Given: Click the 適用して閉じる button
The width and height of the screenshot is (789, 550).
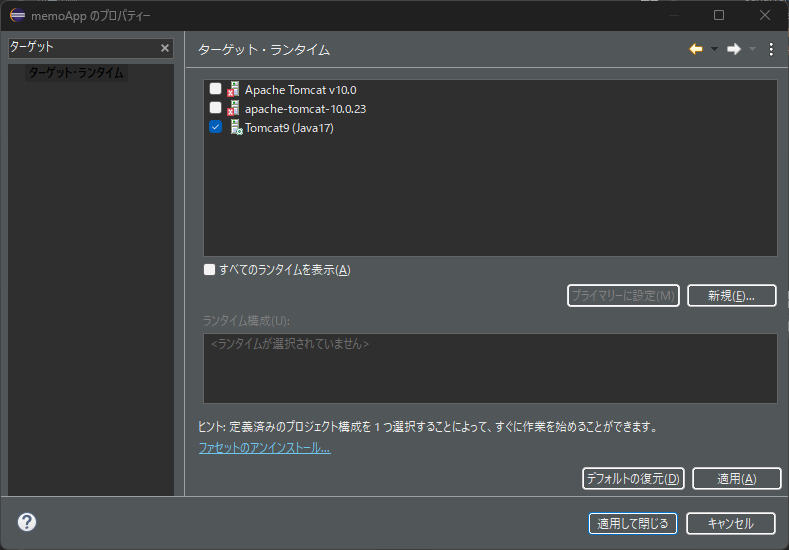Looking at the screenshot, I should pos(633,523).
